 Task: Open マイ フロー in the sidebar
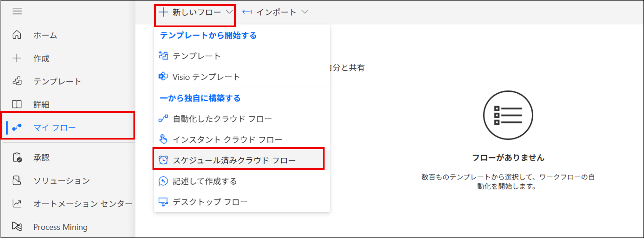[55, 127]
